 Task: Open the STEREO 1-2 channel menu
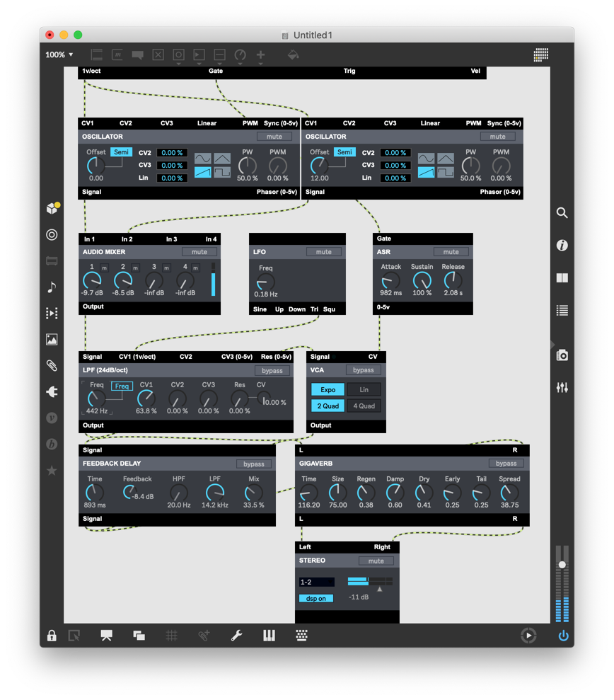(x=316, y=582)
